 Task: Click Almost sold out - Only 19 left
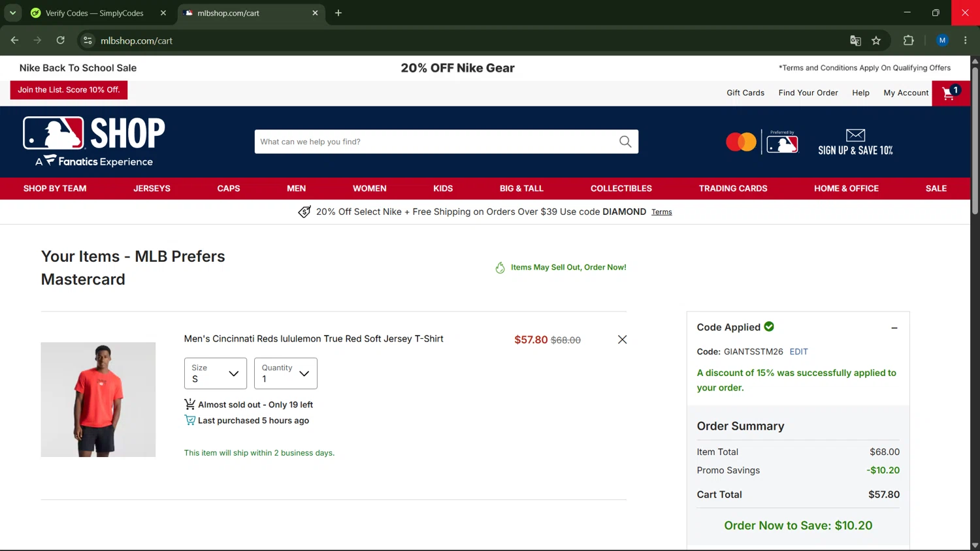[x=255, y=405]
